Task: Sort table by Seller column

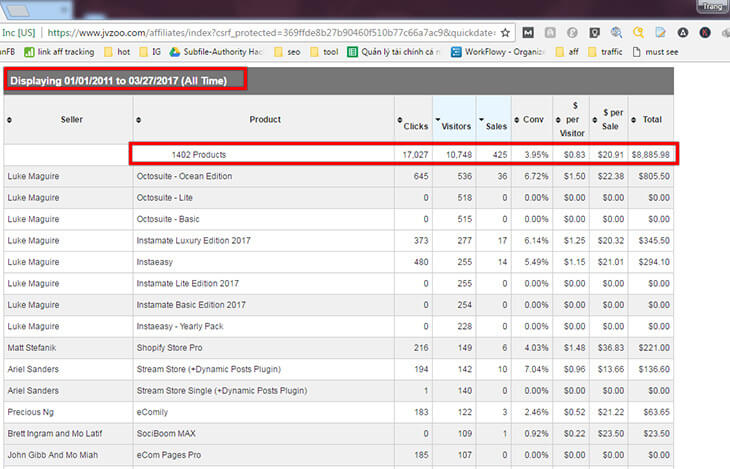Action: coord(68,120)
